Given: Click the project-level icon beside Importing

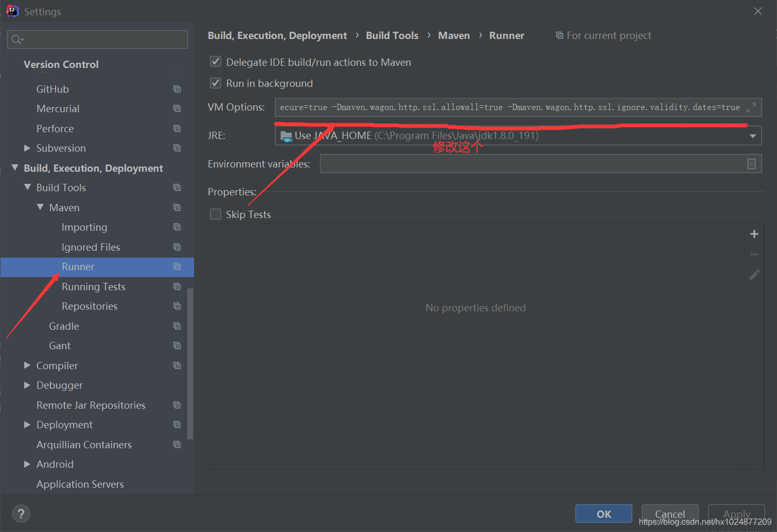Looking at the screenshot, I should (177, 227).
